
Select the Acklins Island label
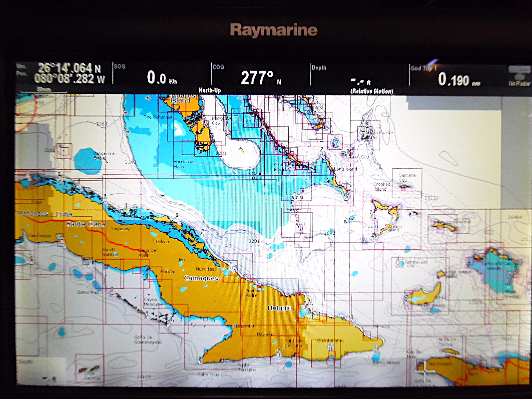[395, 228]
